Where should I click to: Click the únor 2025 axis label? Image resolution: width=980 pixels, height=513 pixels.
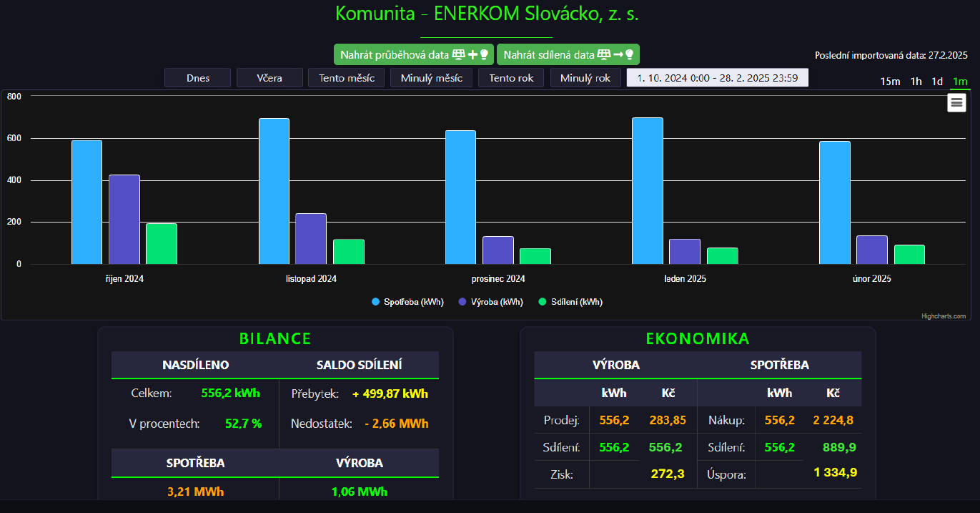click(x=872, y=279)
